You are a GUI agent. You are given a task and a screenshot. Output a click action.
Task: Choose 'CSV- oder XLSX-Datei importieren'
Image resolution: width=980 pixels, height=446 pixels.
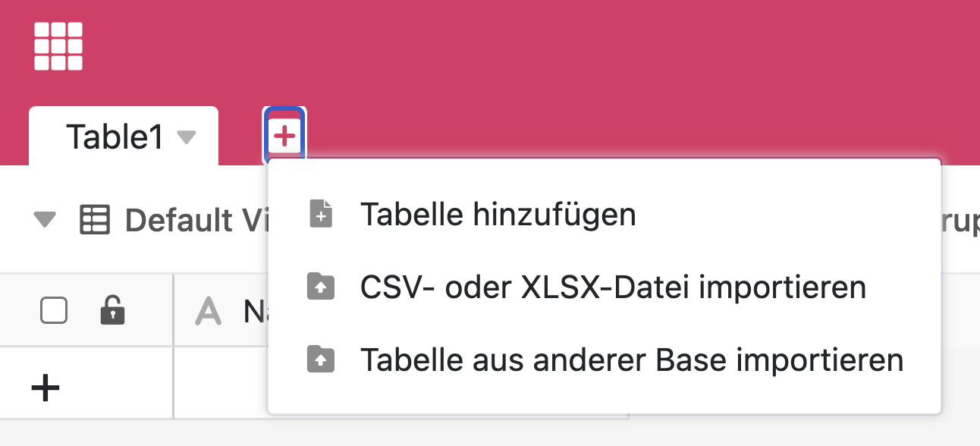[x=613, y=287]
